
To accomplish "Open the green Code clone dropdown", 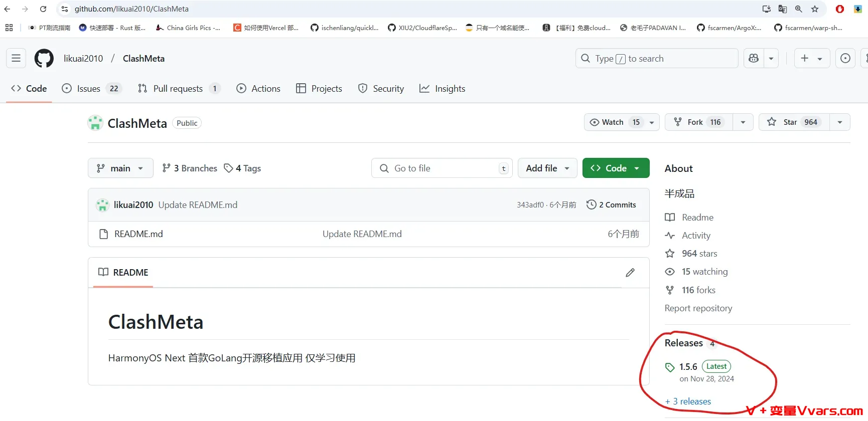I will click(x=616, y=168).
